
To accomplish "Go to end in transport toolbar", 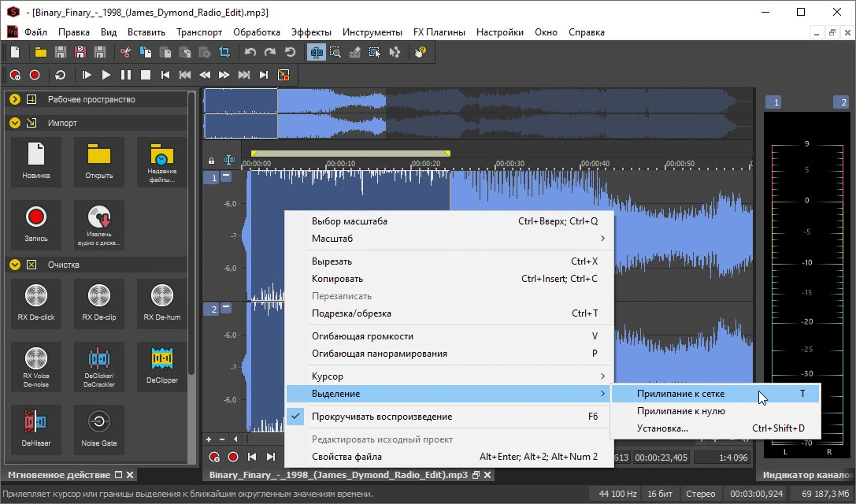I will (x=264, y=75).
